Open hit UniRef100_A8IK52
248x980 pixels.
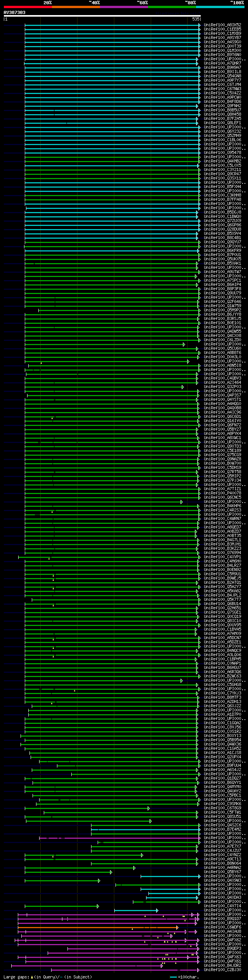coord(222,25)
